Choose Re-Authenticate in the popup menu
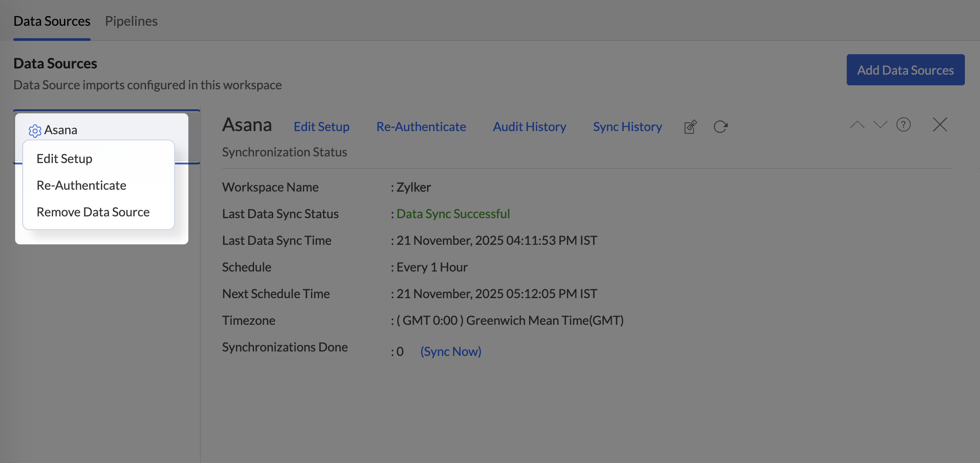 coord(81,185)
